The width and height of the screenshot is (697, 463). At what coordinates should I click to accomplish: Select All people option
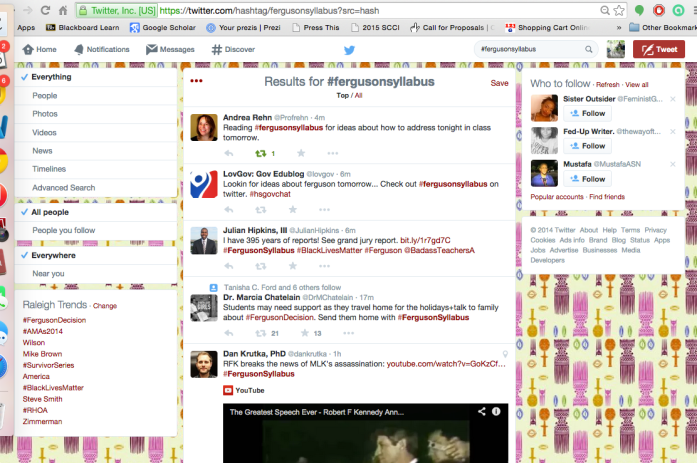[x=96, y=212]
